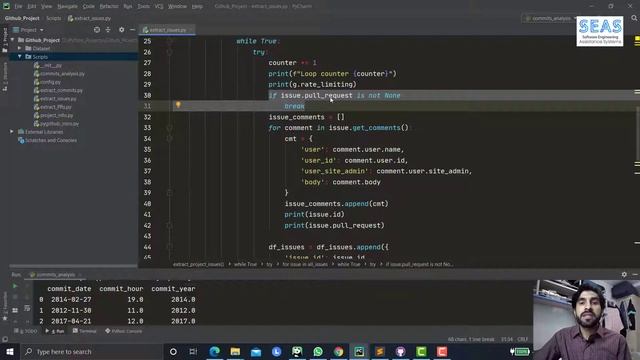Open the Window menu
Image resolution: width=640 pixels, height=360 pixels.
177,7
